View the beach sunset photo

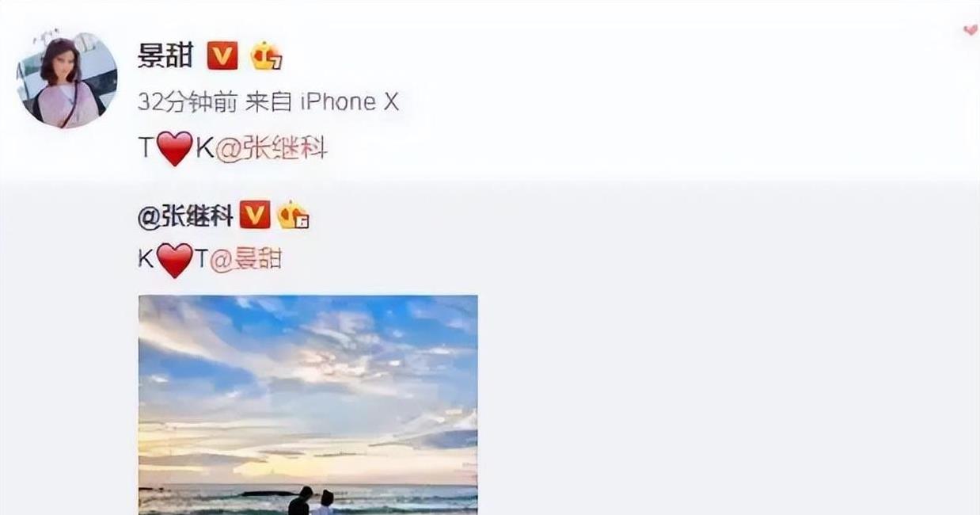[x=308, y=405]
